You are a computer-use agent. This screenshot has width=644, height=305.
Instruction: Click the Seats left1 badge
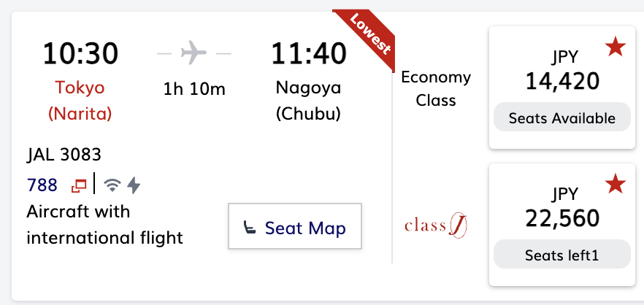[561, 255]
